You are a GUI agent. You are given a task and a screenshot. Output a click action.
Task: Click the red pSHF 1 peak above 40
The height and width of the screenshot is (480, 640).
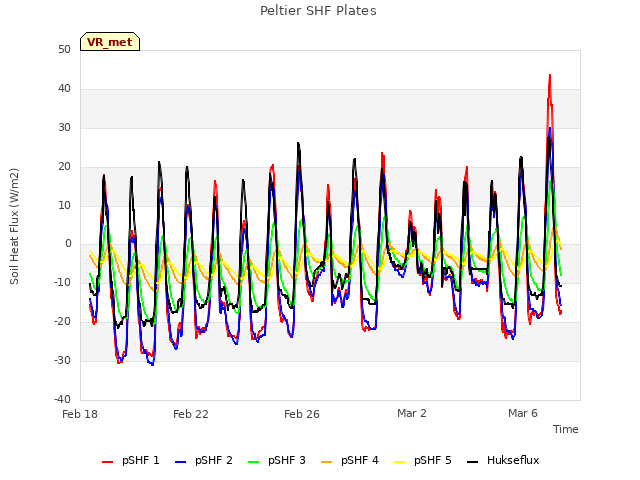coord(550,78)
